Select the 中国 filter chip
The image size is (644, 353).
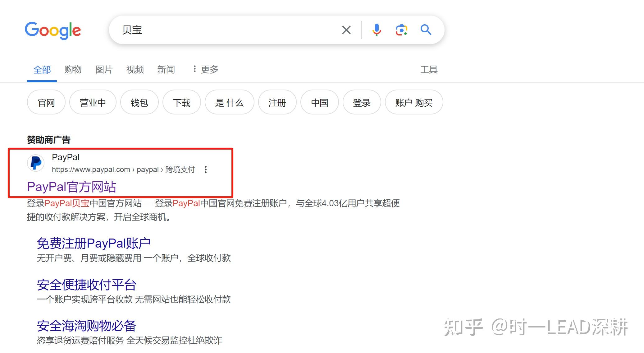[320, 102]
